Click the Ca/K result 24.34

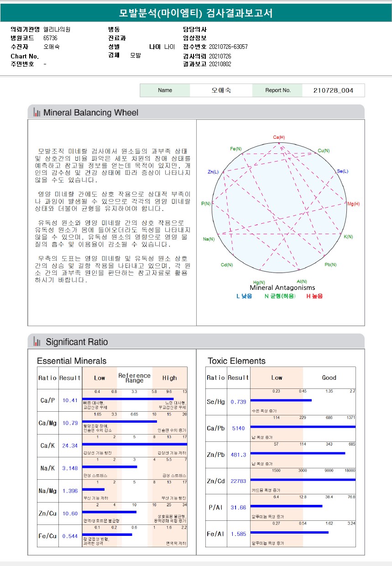point(70,446)
